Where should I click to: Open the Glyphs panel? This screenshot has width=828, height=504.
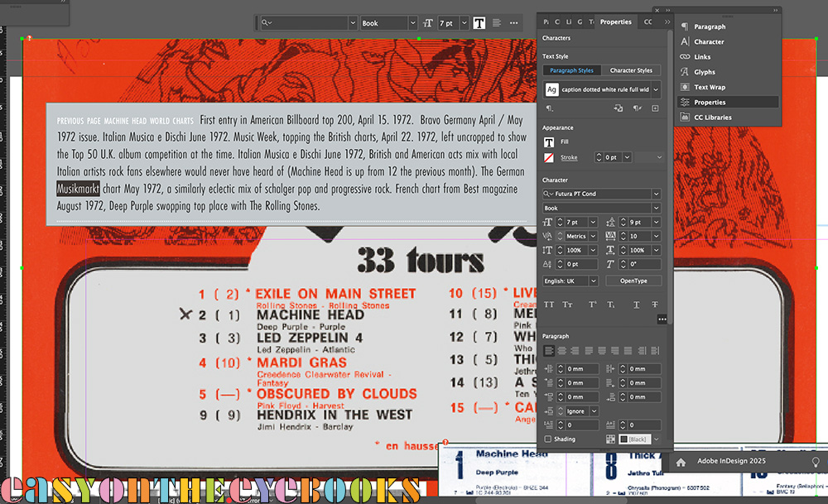tap(704, 72)
